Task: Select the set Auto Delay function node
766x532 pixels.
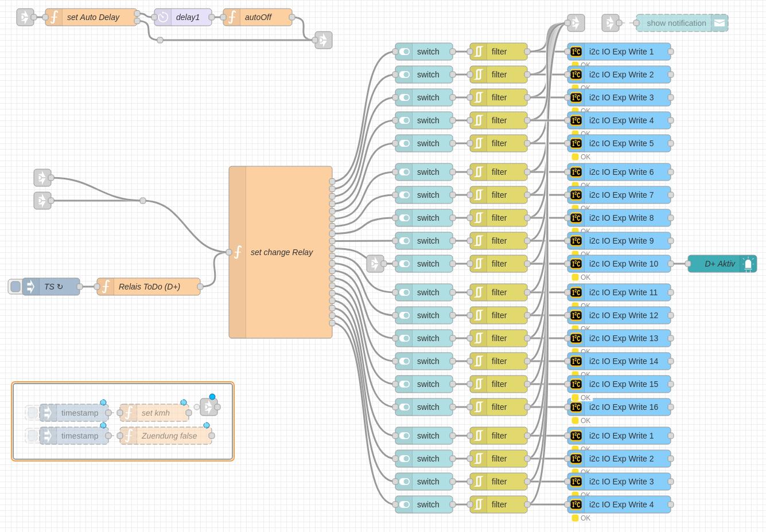Action: (93, 17)
